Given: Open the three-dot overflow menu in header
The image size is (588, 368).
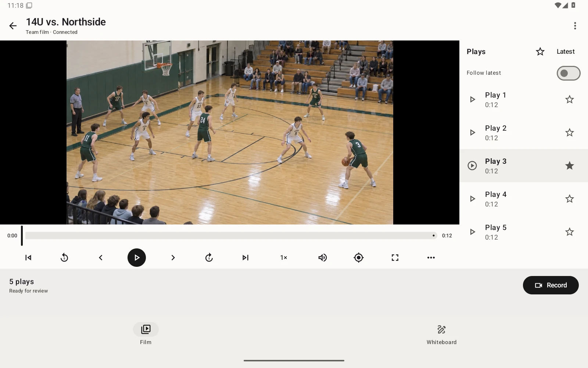Looking at the screenshot, I should [575, 26].
